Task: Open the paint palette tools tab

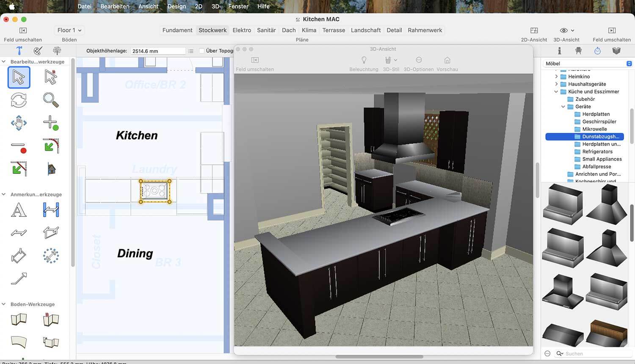Action: tap(38, 51)
